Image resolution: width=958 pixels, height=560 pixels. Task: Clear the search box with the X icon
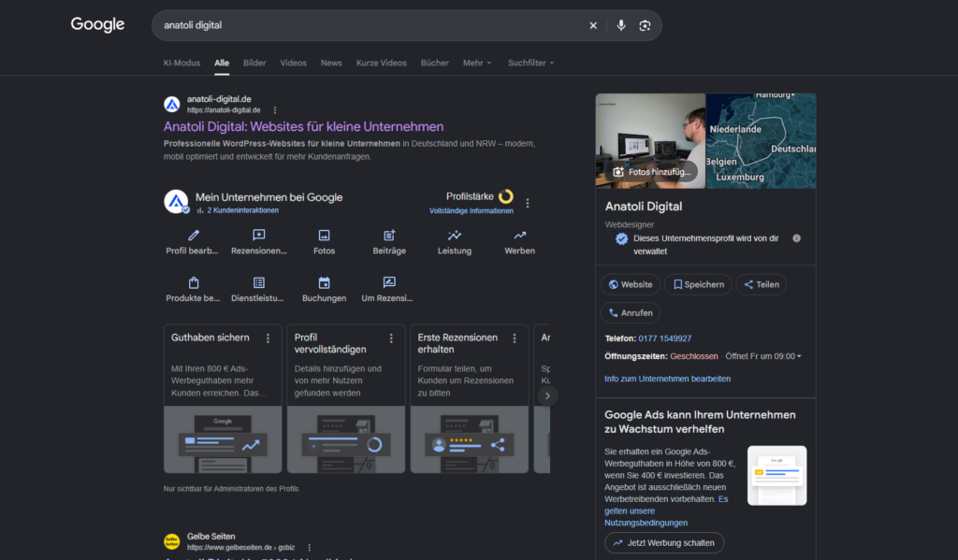click(x=592, y=25)
